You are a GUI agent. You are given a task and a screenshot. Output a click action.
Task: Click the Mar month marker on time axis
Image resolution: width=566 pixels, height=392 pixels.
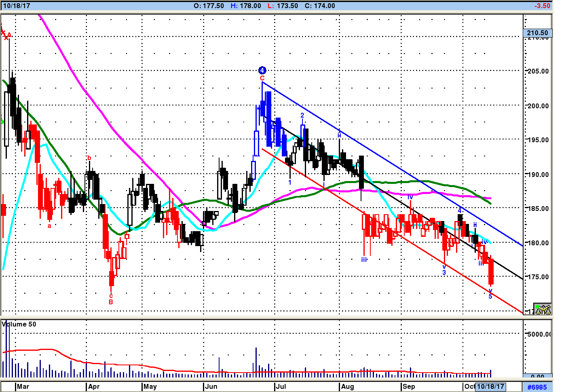click(23, 387)
